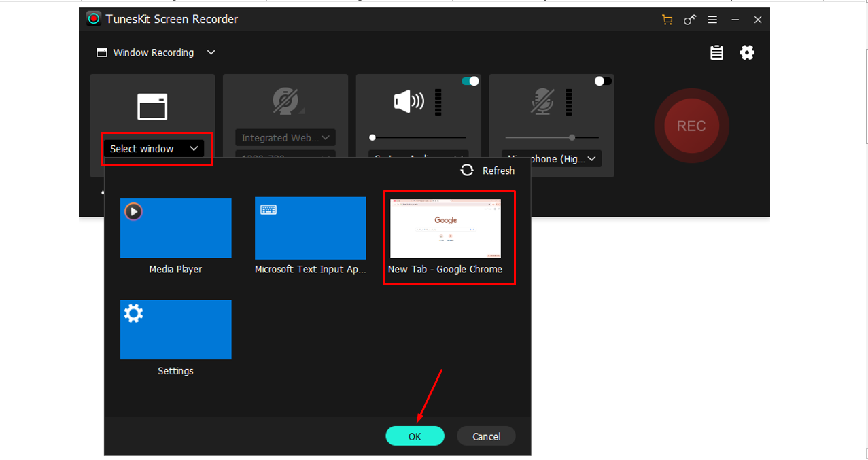
Task: Expand the Window Recording mode dropdown
Action: (210, 52)
